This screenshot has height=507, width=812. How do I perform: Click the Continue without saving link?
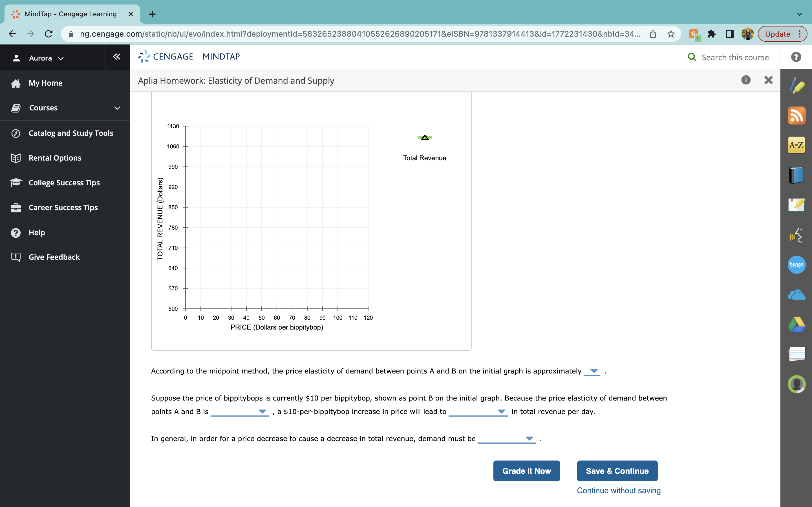618,490
